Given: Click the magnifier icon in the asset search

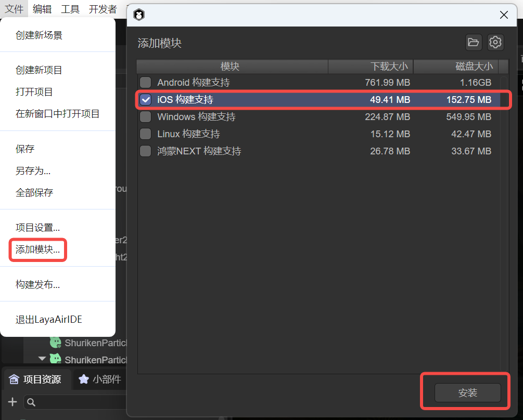Looking at the screenshot, I should (31, 402).
